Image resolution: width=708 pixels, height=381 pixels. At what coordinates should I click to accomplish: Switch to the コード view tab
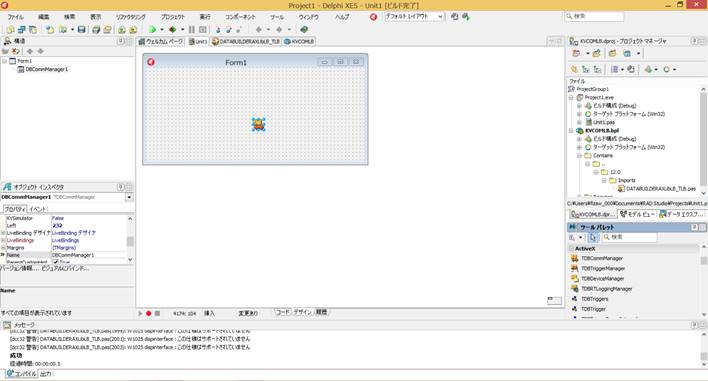[x=283, y=312]
